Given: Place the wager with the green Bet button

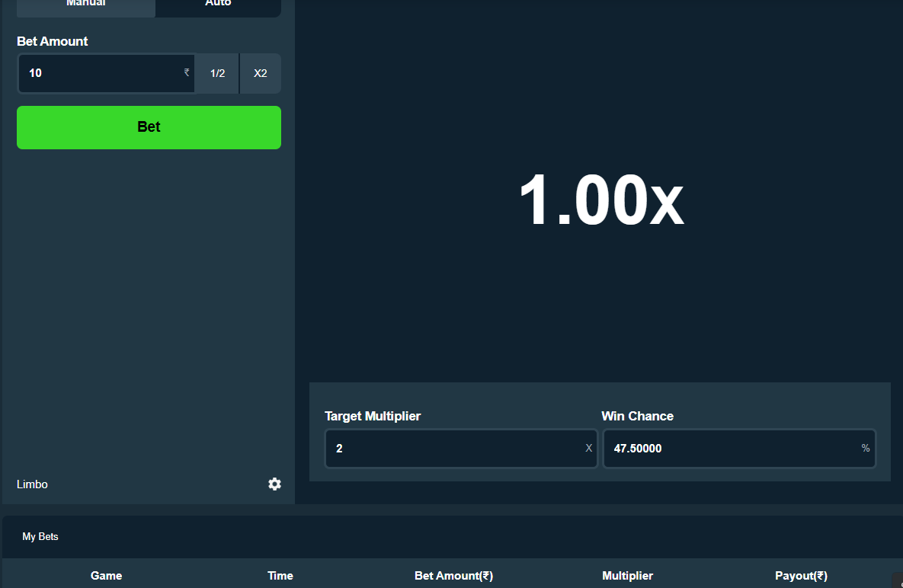Looking at the screenshot, I should coord(149,127).
